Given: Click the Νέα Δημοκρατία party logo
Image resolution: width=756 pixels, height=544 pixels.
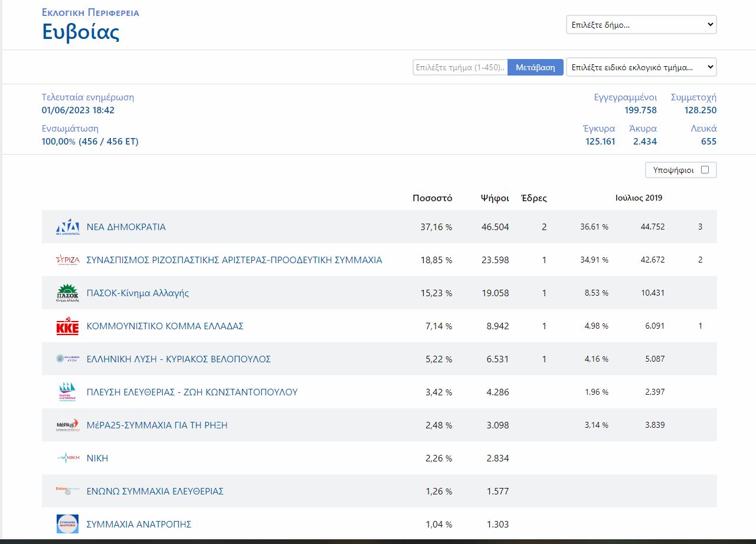Looking at the screenshot, I should (67, 227).
